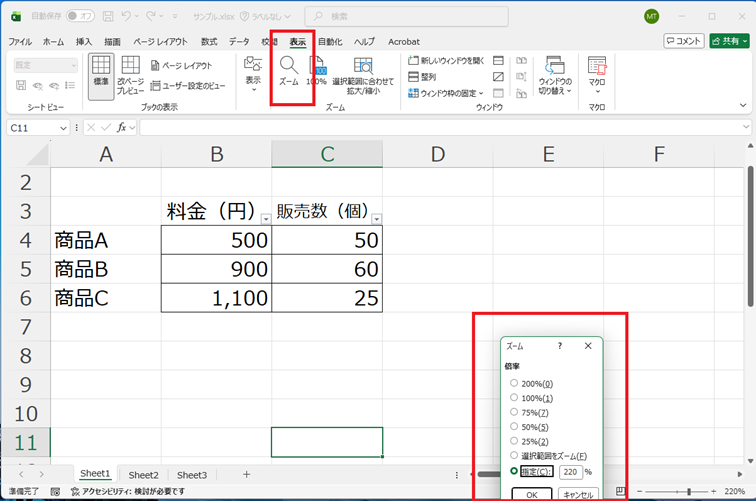The width and height of the screenshot is (756, 501).
Task: Choose 選択範囲をズーム radio option
Action: click(515, 456)
